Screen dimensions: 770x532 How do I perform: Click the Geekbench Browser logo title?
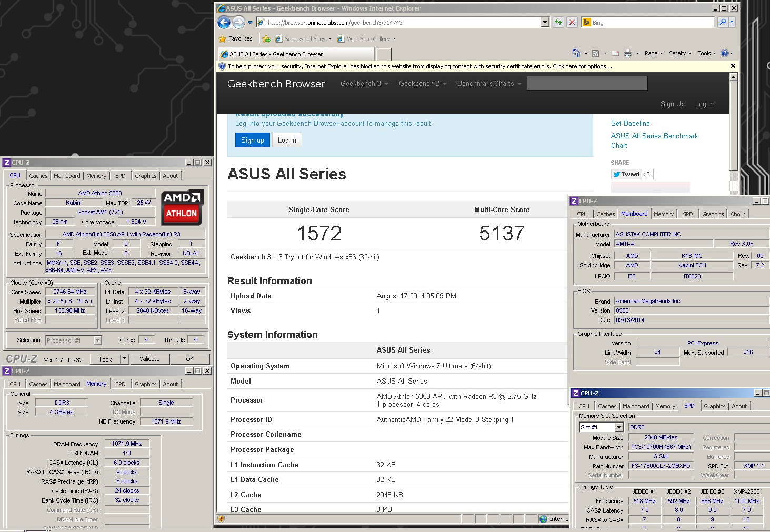coord(276,84)
